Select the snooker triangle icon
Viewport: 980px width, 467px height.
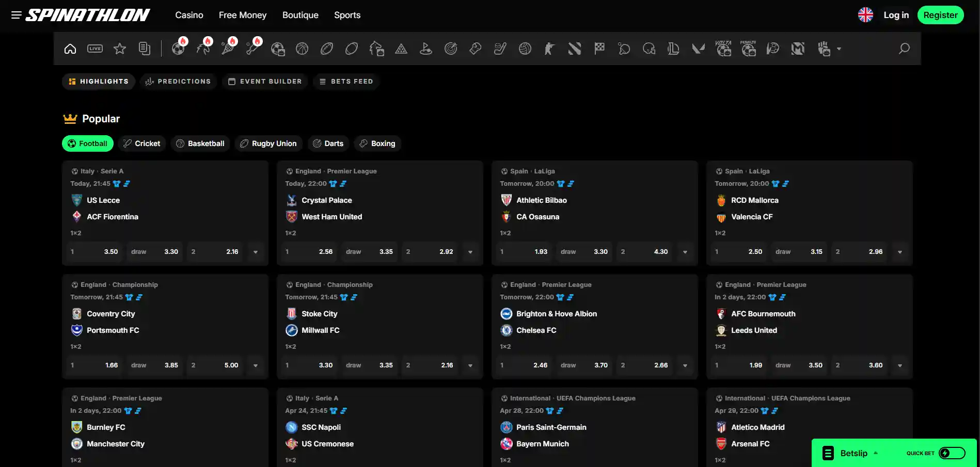[x=401, y=49]
